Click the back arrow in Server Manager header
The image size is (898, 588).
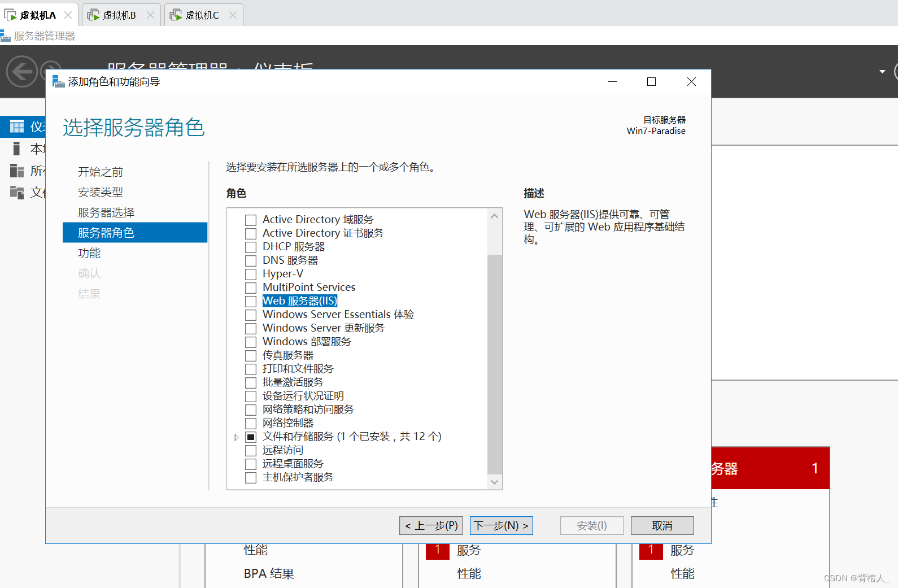(21, 72)
